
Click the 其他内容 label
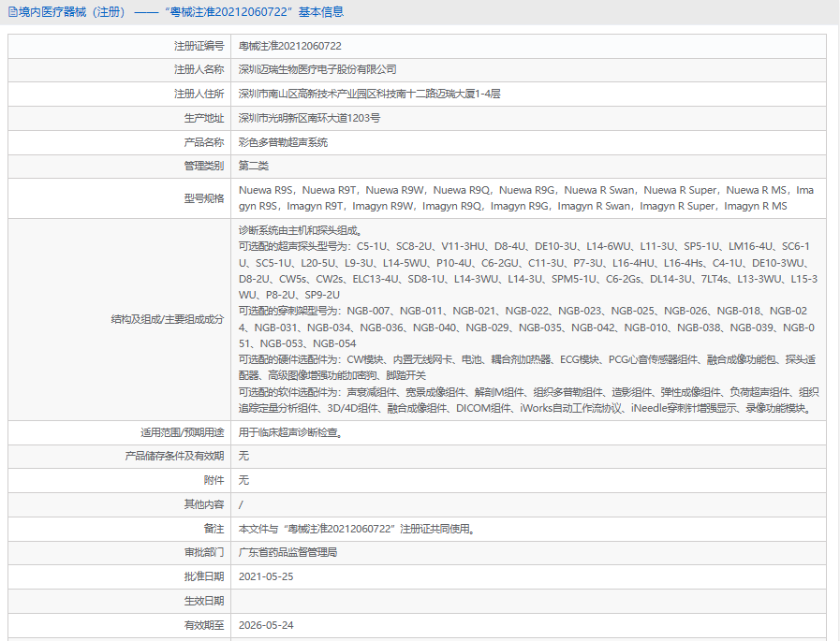pyautogui.click(x=203, y=504)
